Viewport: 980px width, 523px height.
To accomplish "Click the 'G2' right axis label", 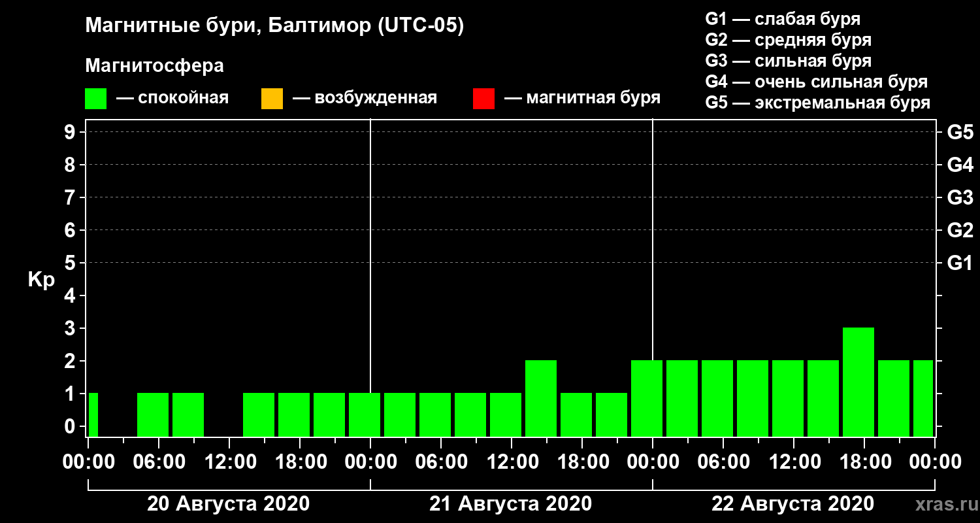I will [960, 230].
